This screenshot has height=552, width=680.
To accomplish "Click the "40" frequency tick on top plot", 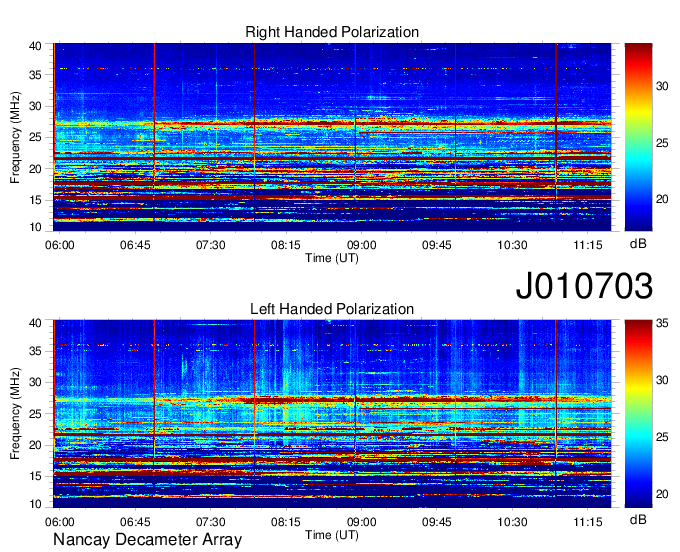I will click(36, 46).
